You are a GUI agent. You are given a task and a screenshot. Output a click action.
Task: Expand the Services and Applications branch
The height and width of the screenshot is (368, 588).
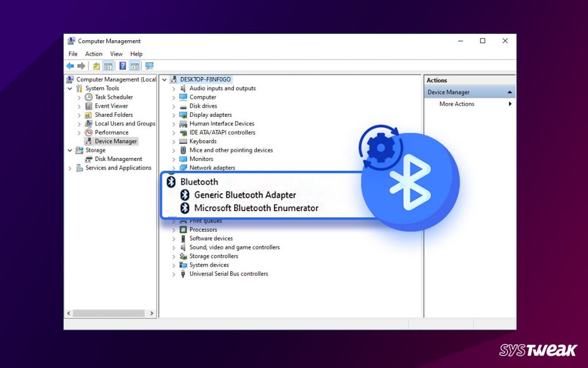(x=70, y=168)
